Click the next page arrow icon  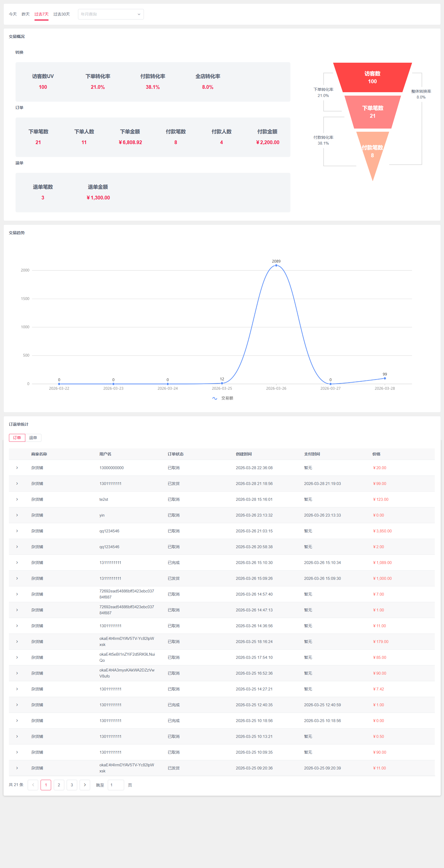tap(85, 785)
